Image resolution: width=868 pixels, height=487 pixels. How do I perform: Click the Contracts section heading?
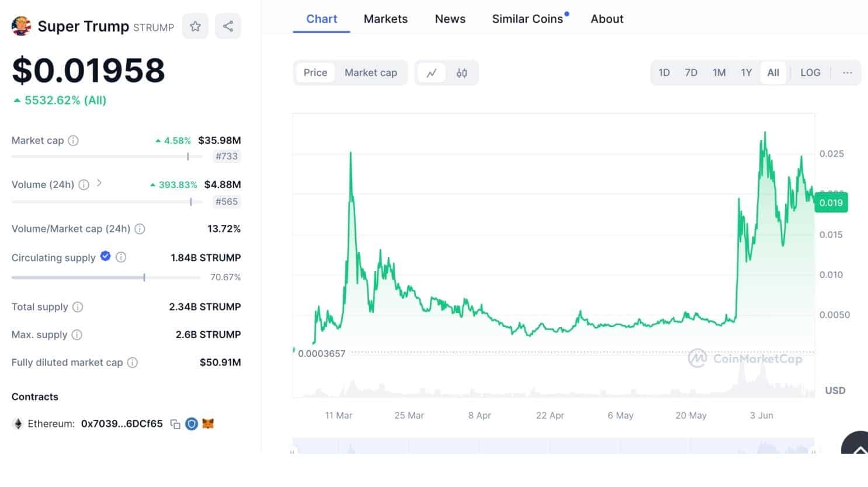tap(35, 397)
